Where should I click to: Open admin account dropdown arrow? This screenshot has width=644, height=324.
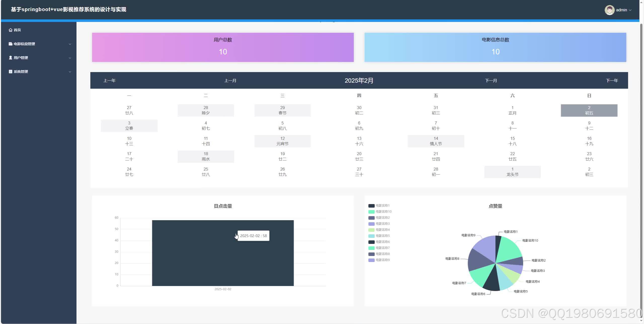point(630,10)
